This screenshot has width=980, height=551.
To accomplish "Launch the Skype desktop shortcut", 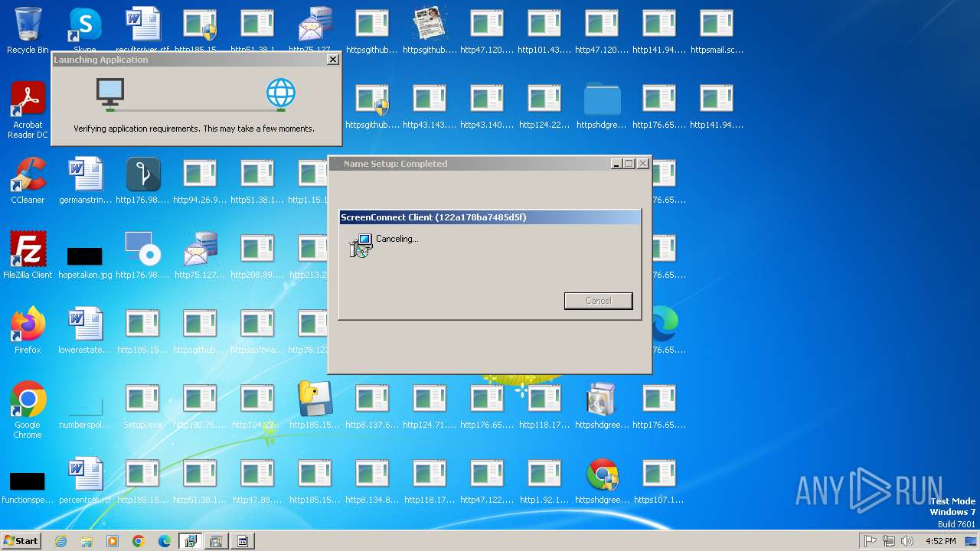I will click(85, 31).
